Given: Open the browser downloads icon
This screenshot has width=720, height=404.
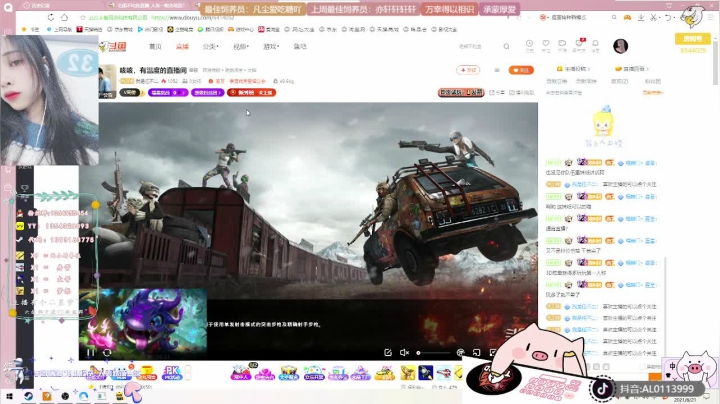Looking at the screenshot, I should tap(641, 17).
